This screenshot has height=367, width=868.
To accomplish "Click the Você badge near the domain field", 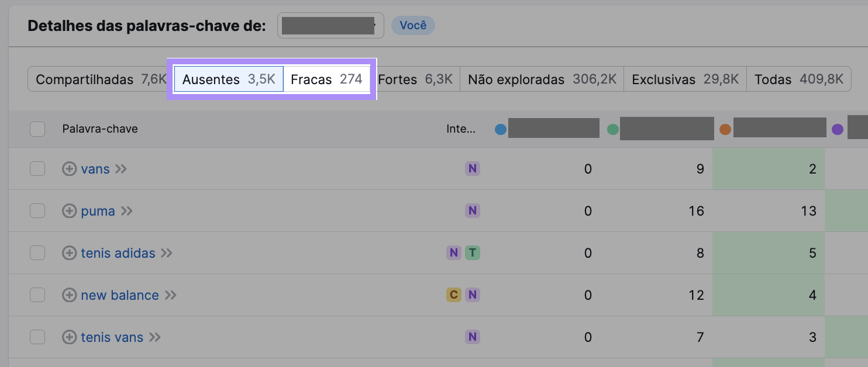I will [413, 25].
